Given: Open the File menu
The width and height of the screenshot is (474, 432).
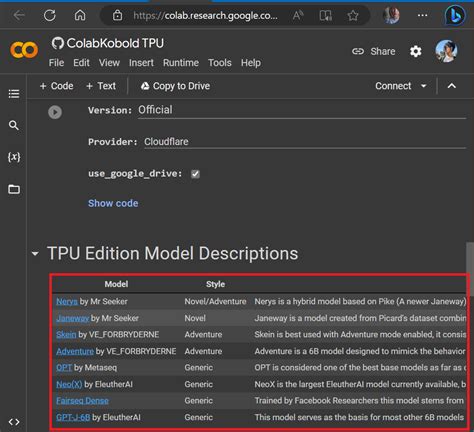Looking at the screenshot, I should click(56, 63).
